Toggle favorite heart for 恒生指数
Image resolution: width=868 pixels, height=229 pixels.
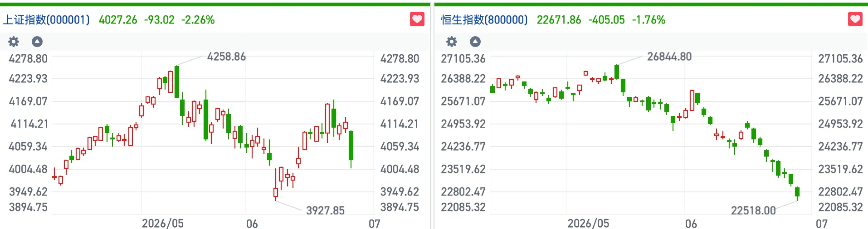[x=855, y=19]
